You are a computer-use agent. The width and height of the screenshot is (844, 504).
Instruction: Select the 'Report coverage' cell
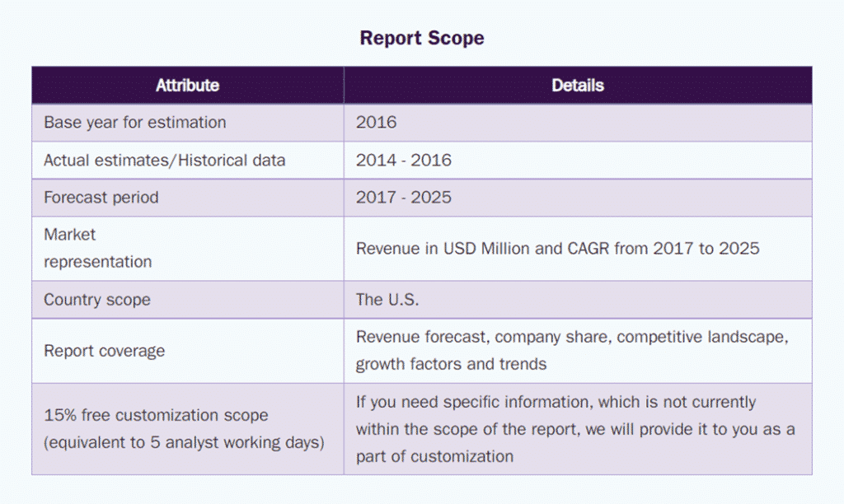[188, 351]
